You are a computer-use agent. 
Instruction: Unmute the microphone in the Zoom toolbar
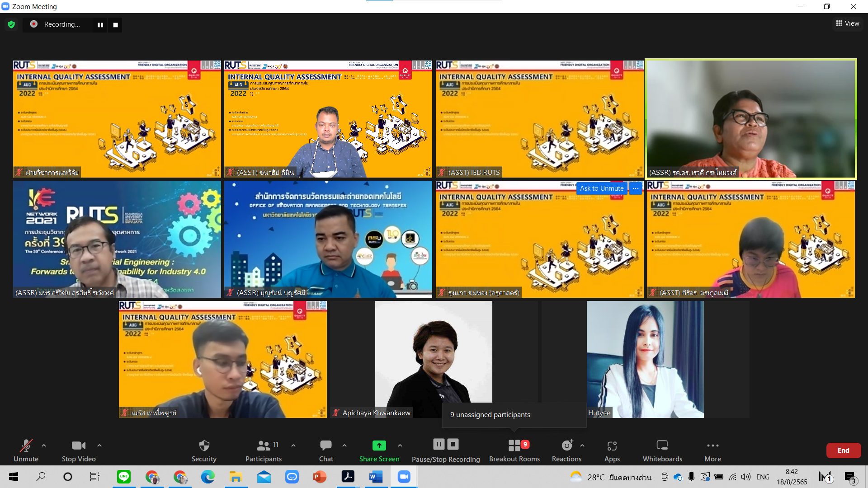(26, 450)
